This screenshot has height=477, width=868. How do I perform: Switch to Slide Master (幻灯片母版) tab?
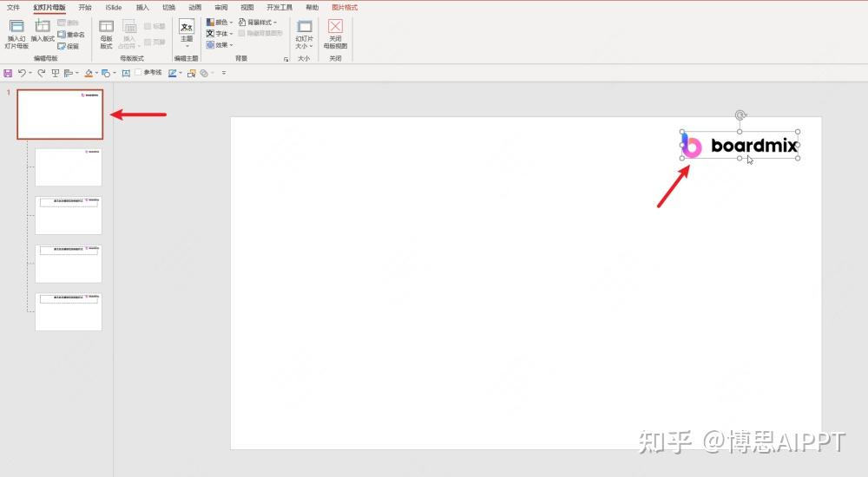(x=49, y=7)
